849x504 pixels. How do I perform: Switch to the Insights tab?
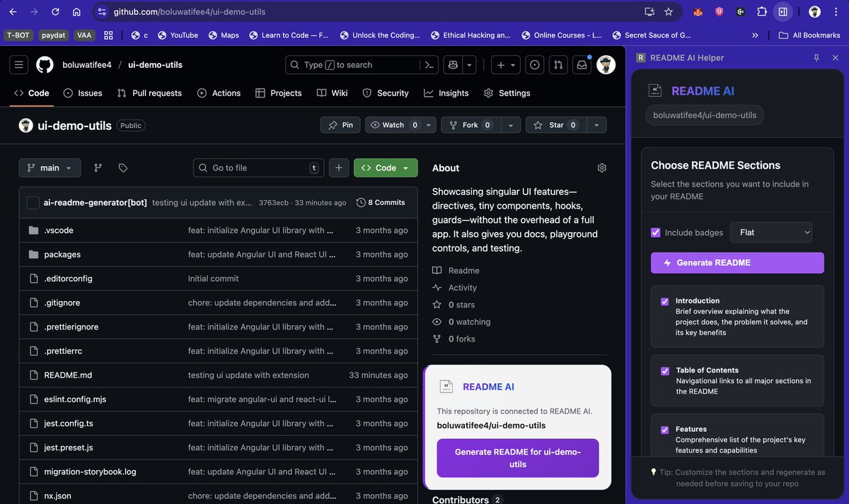[x=446, y=93]
